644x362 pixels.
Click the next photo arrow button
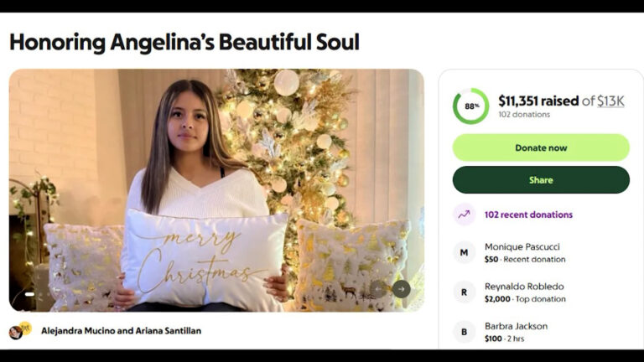(x=402, y=289)
